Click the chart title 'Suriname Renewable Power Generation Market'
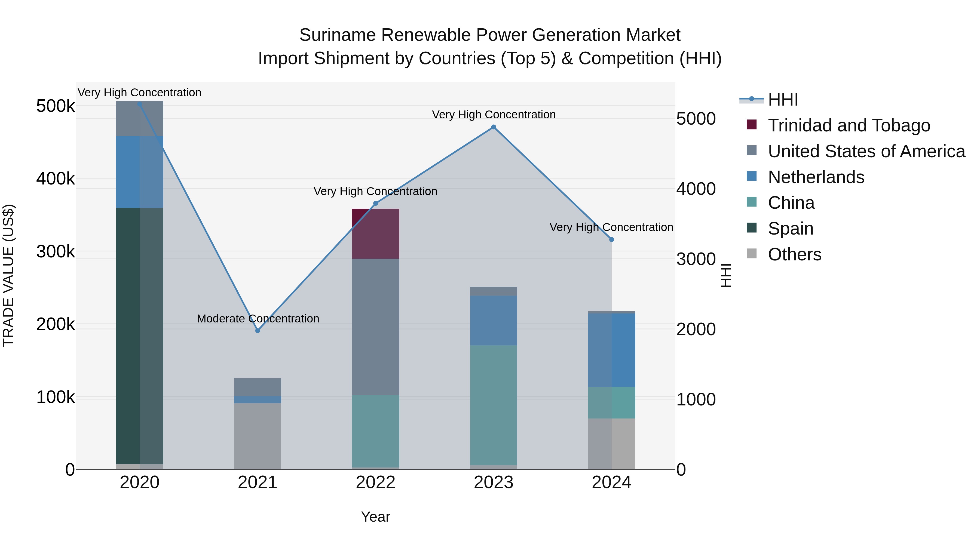The width and height of the screenshot is (980, 551). (490, 35)
